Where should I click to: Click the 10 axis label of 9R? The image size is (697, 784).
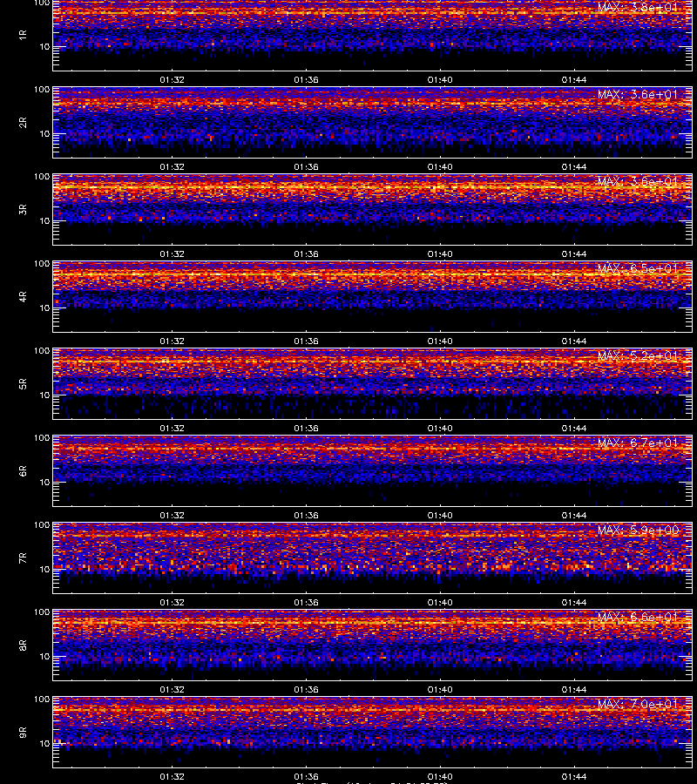tap(44, 744)
